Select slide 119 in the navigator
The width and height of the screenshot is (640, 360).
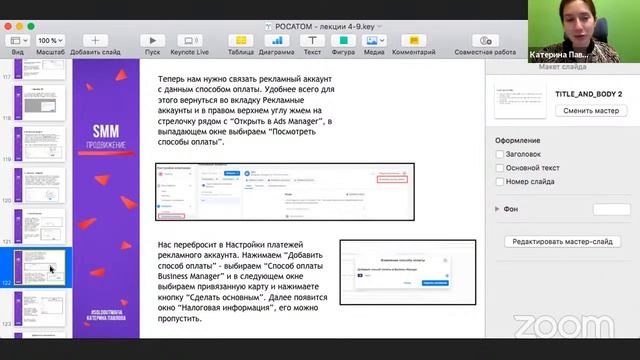pyautogui.click(x=40, y=144)
